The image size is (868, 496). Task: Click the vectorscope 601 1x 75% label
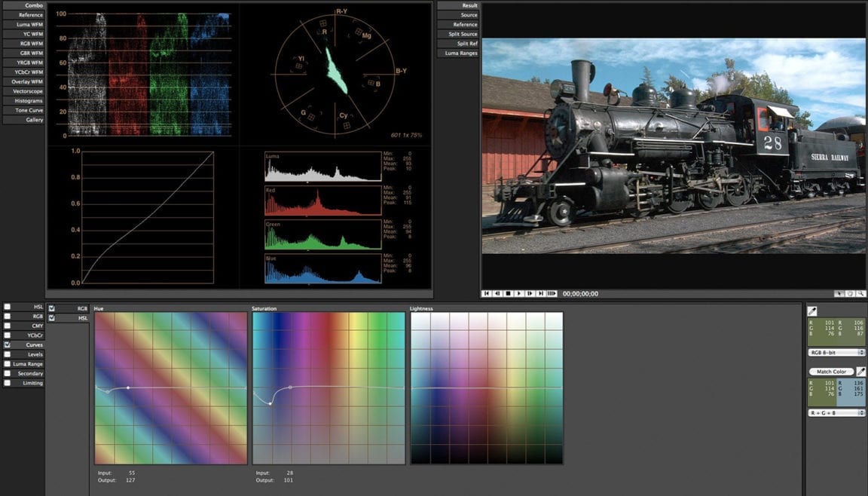point(406,135)
